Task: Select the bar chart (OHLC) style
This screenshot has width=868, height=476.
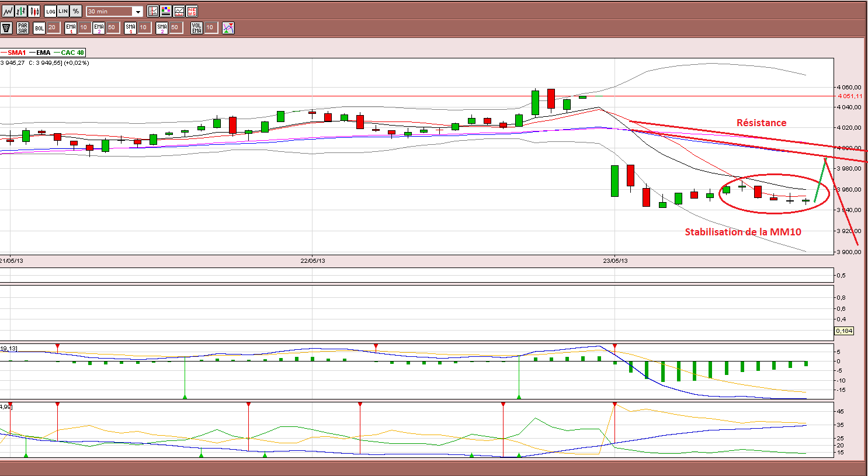Action: click(21, 11)
